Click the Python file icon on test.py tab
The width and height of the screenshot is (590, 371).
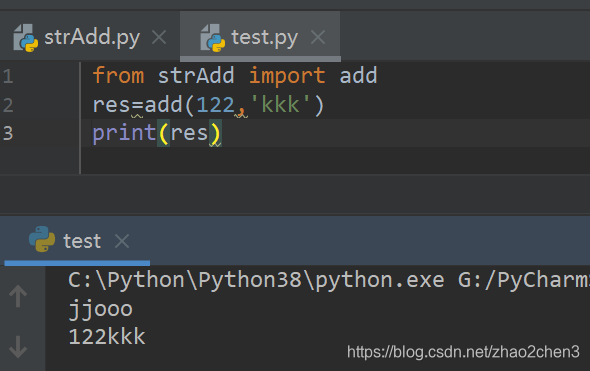coord(213,38)
